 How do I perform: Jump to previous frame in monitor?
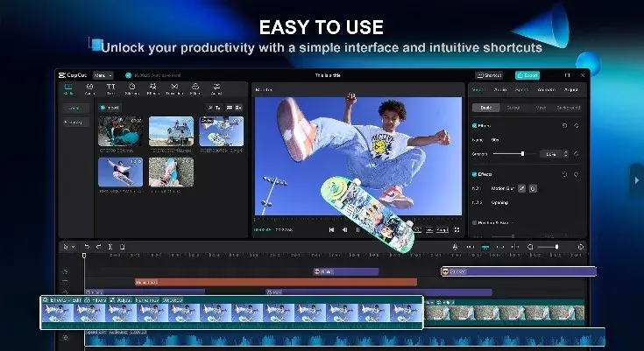[344, 230]
